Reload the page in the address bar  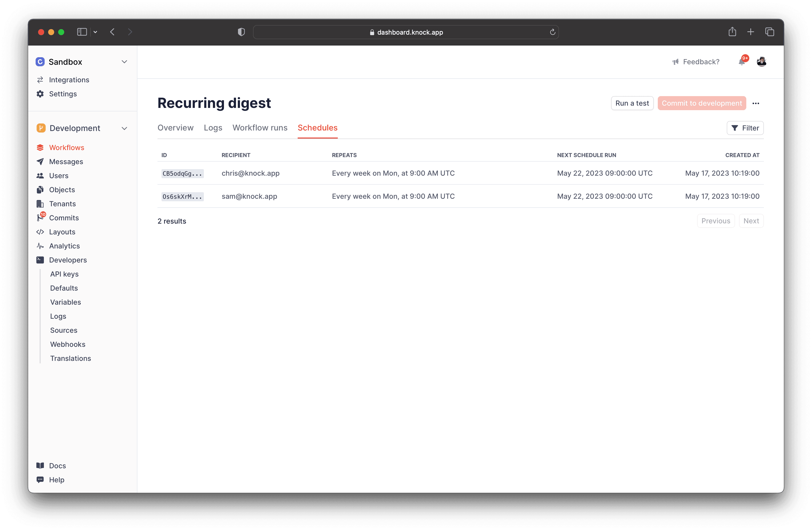pos(553,32)
